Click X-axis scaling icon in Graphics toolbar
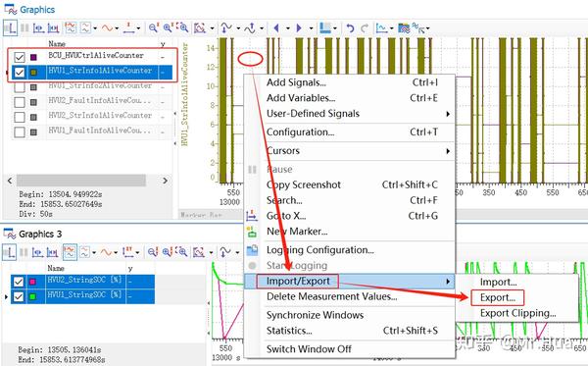588x366 pixels. click(x=250, y=27)
